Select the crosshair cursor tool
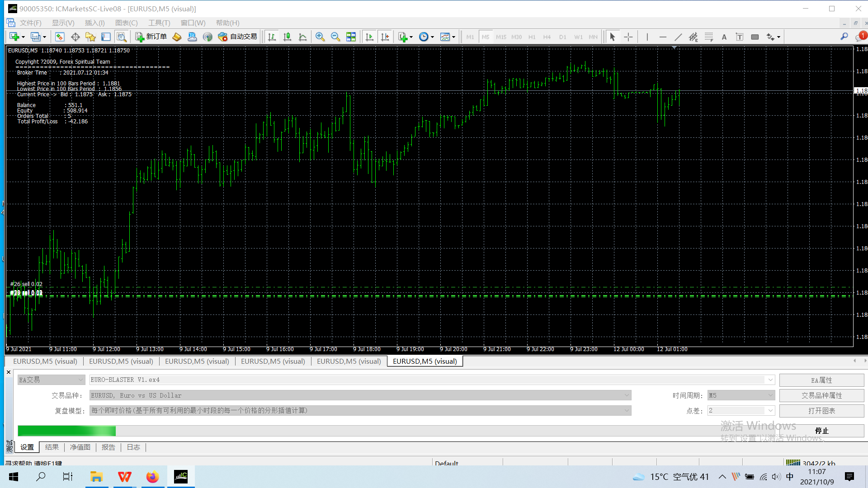 click(x=628, y=37)
